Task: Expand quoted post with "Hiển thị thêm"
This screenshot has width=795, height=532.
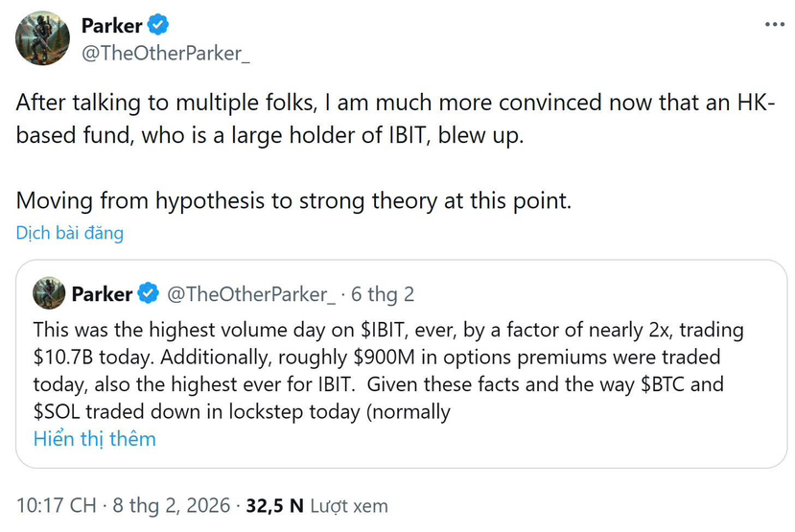Action: coord(94,439)
